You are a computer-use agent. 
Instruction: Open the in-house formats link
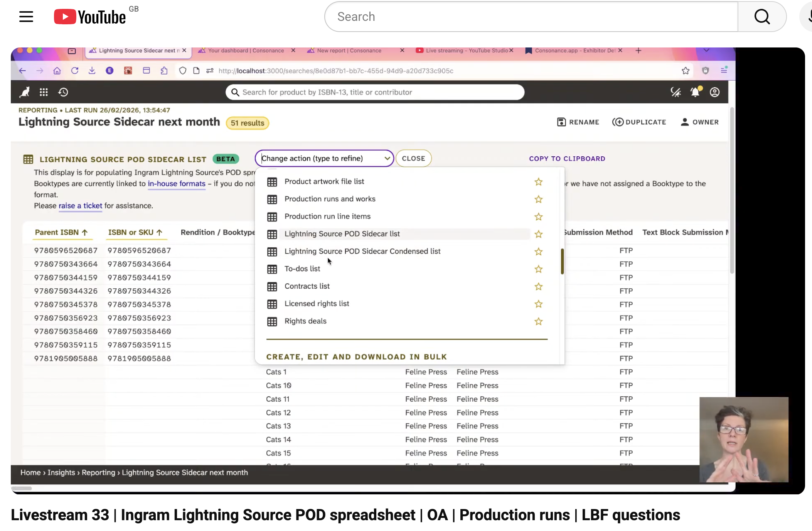pyautogui.click(x=177, y=184)
